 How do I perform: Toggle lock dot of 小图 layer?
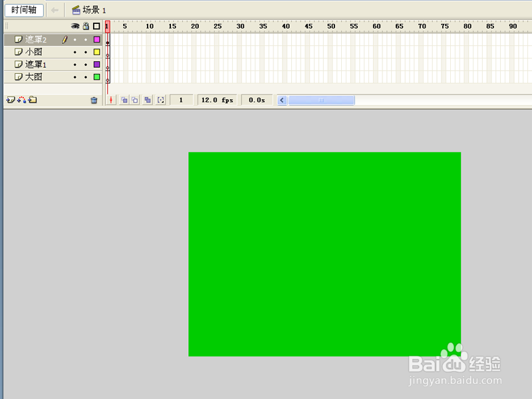coord(86,53)
